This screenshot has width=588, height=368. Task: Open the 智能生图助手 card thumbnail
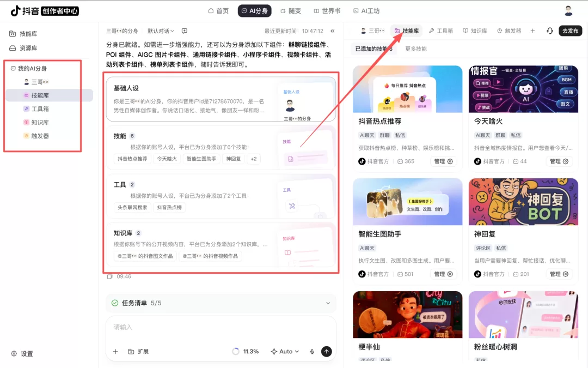coord(408,202)
